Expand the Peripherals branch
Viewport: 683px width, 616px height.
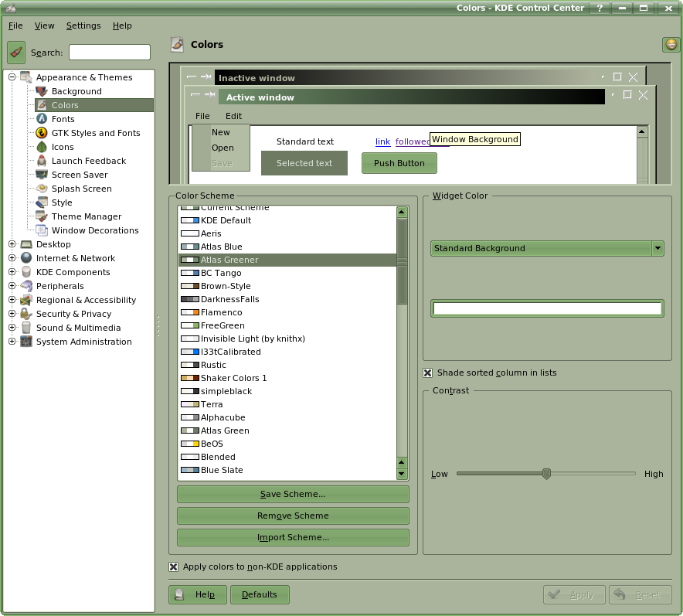tap(12, 286)
